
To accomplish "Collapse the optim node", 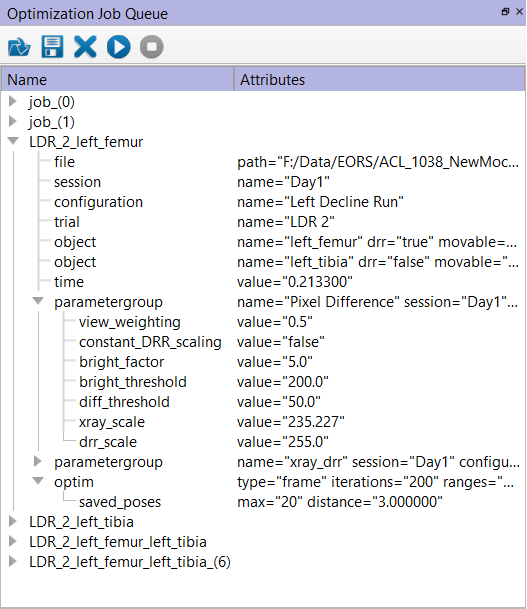I will tap(38, 481).
